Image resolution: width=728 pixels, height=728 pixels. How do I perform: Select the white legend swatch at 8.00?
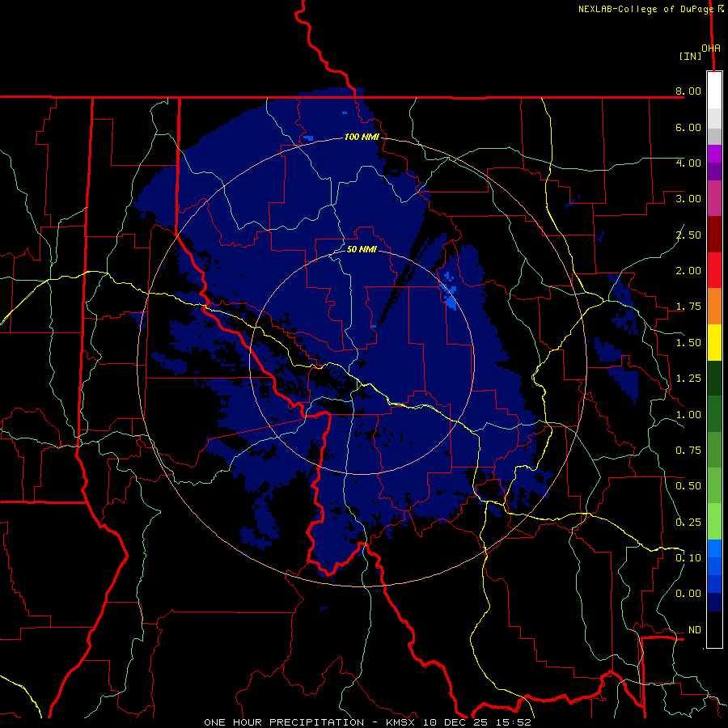click(x=714, y=91)
